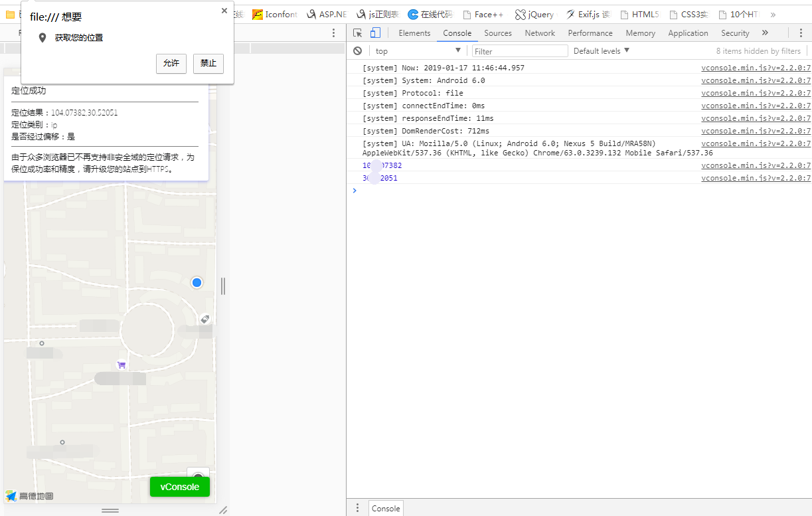The width and height of the screenshot is (812, 516).
Task: Select the Console drawer tab at bottom
Action: click(386, 508)
